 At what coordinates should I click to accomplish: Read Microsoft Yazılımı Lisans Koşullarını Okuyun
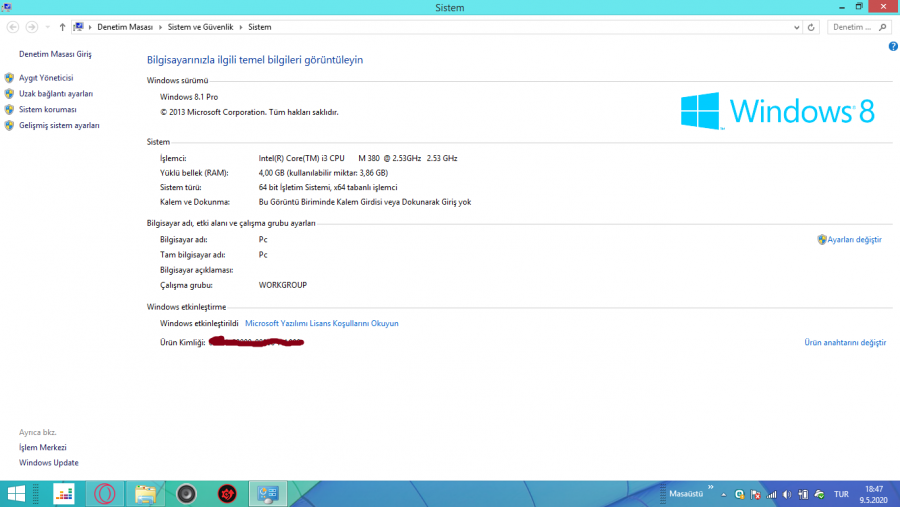pos(321,323)
